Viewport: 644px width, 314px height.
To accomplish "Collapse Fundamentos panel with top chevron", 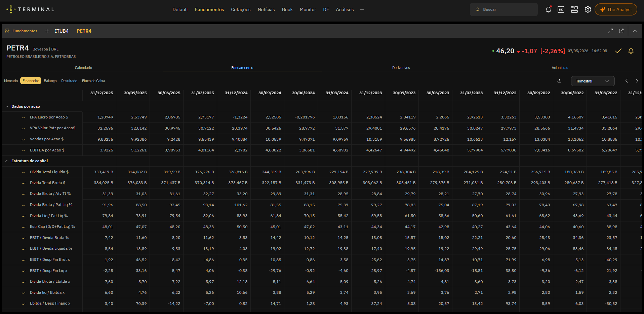I will pyautogui.click(x=635, y=31).
